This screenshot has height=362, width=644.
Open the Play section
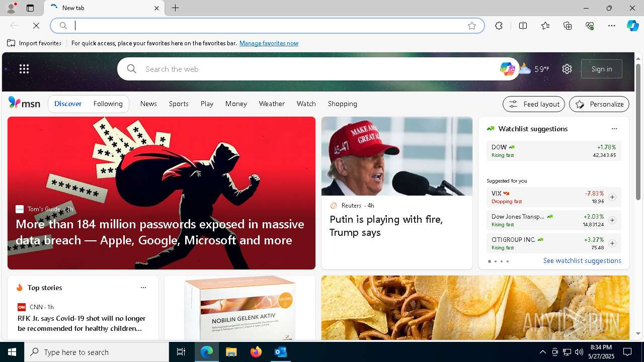(x=207, y=104)
